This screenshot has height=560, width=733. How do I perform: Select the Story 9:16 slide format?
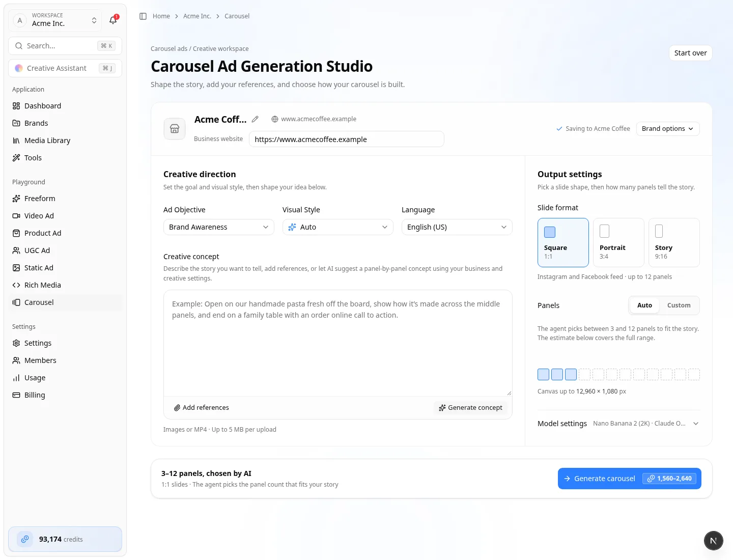point(674,243)
